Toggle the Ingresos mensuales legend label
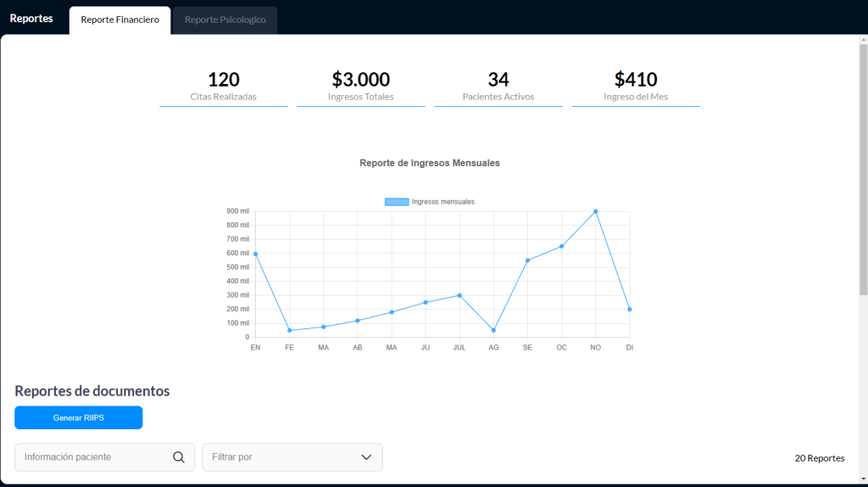 (442, 202)
